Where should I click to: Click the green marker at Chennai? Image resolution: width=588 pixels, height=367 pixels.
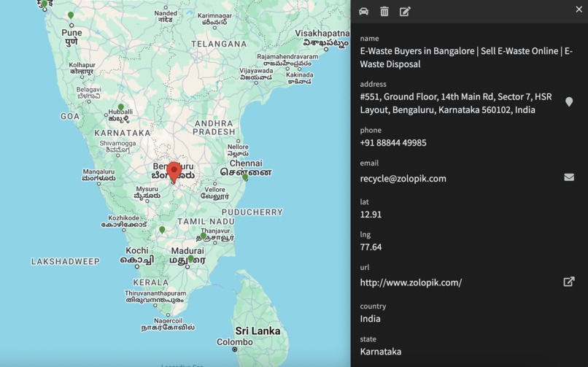click(x=245, y=177)
